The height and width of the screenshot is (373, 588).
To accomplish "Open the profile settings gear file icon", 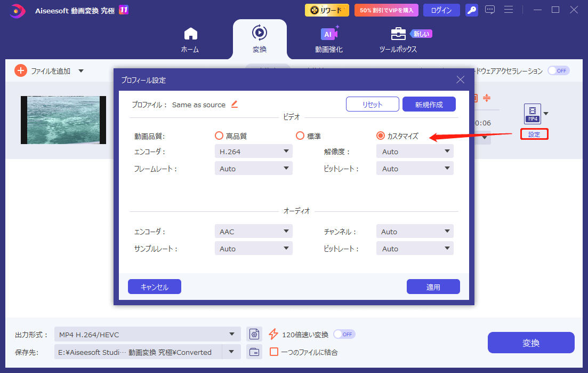I will point(254,334).
